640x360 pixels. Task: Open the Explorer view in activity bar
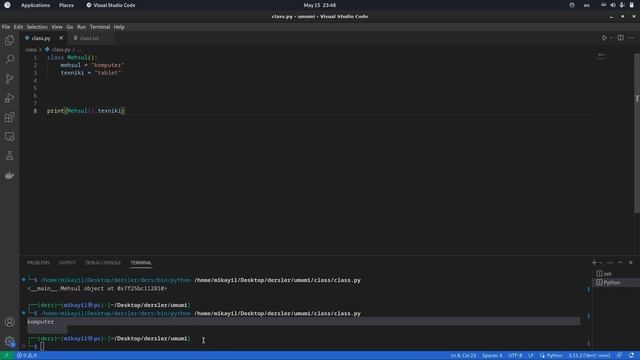[9, 40]
